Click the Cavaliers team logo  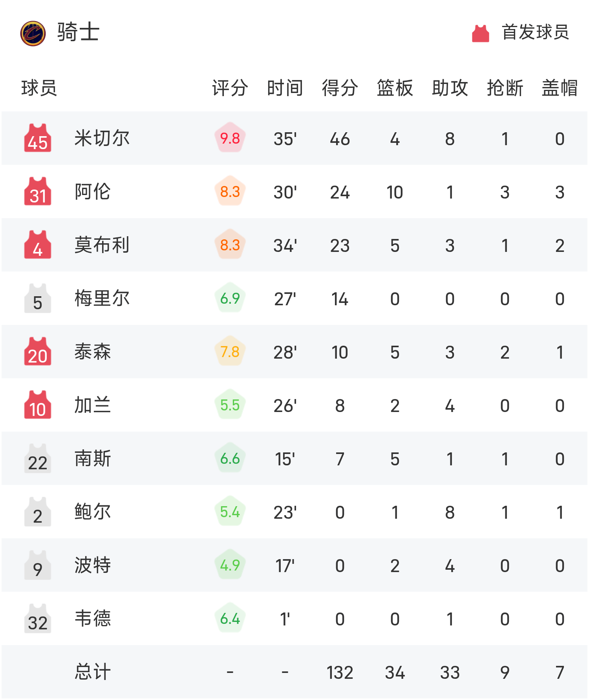click(x=33, y=33)
